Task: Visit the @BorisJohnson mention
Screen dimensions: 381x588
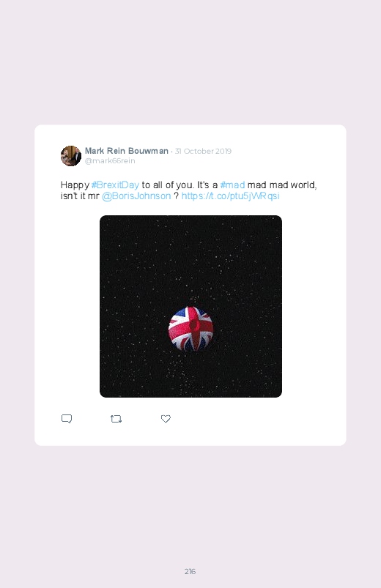Action: click(x=136, y=196)
